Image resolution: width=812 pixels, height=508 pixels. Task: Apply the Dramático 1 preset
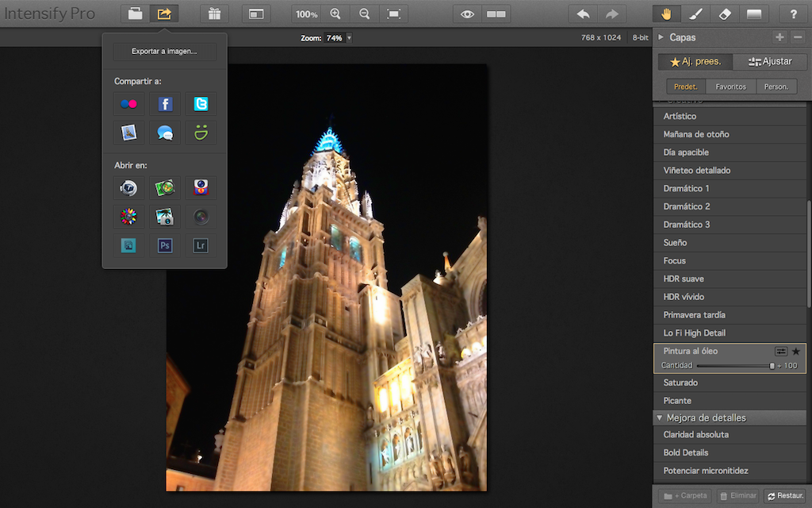click(730, 189)
